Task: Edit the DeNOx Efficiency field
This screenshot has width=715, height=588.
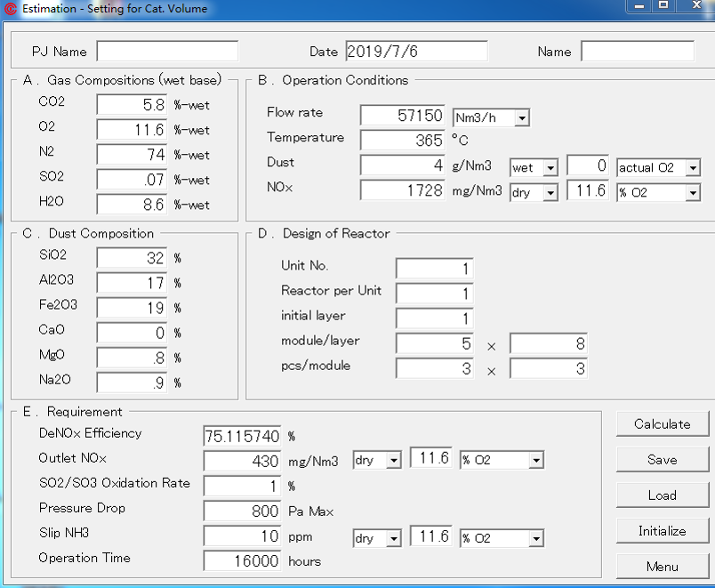Action: tap(242, 436)
